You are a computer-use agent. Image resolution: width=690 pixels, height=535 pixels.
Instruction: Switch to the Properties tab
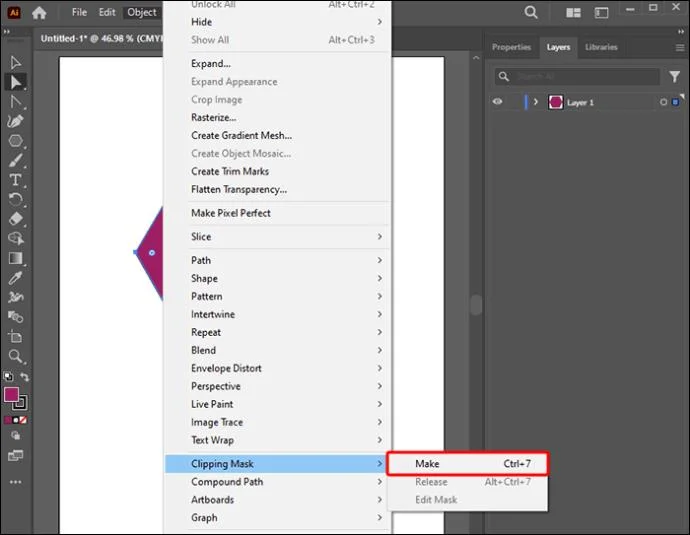[x=511, y=47]
